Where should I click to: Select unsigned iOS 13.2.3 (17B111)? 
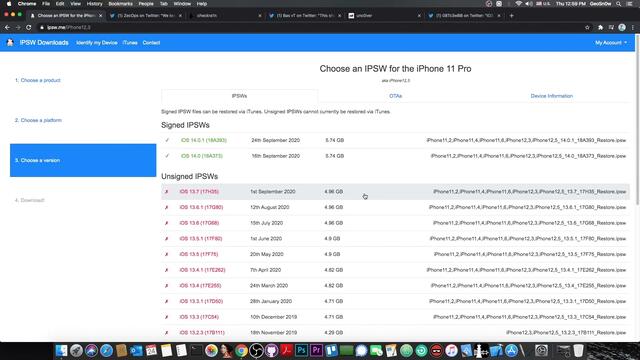[x=202, y=332]
